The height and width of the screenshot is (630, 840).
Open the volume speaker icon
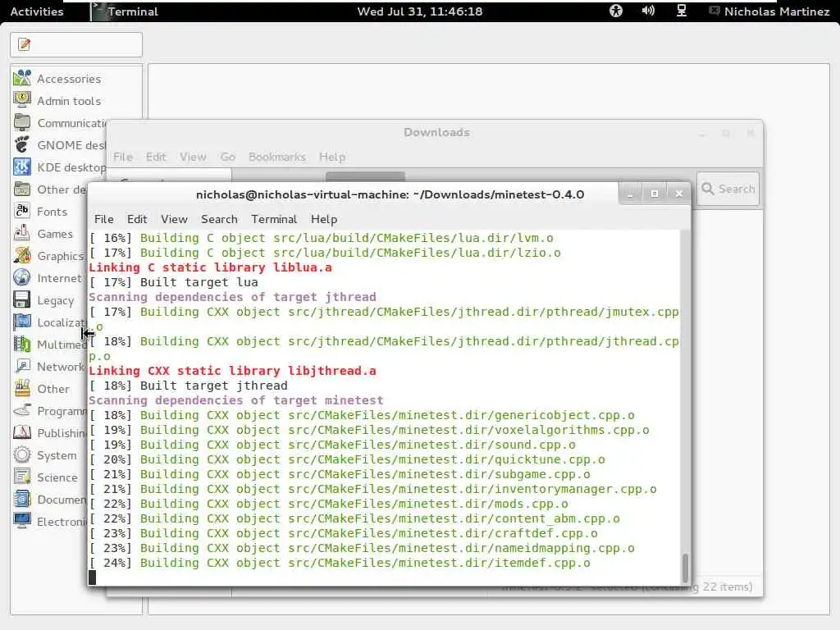[x=648, y=11]
